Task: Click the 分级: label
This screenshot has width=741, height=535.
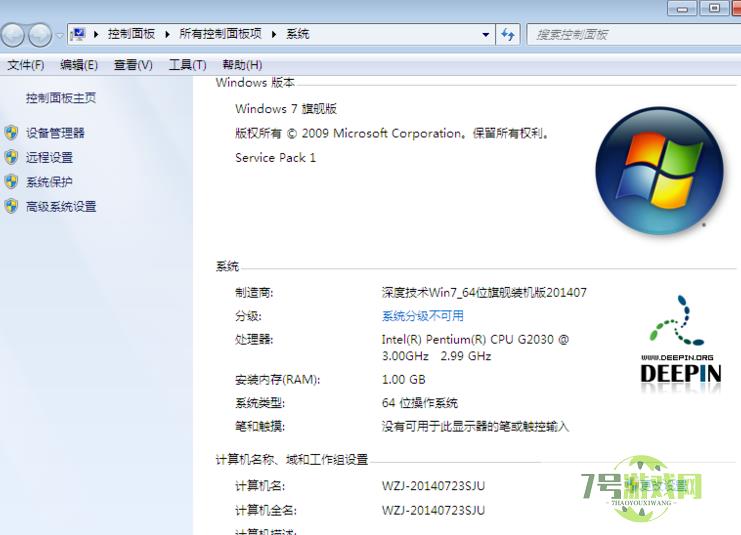Action: 248,316
